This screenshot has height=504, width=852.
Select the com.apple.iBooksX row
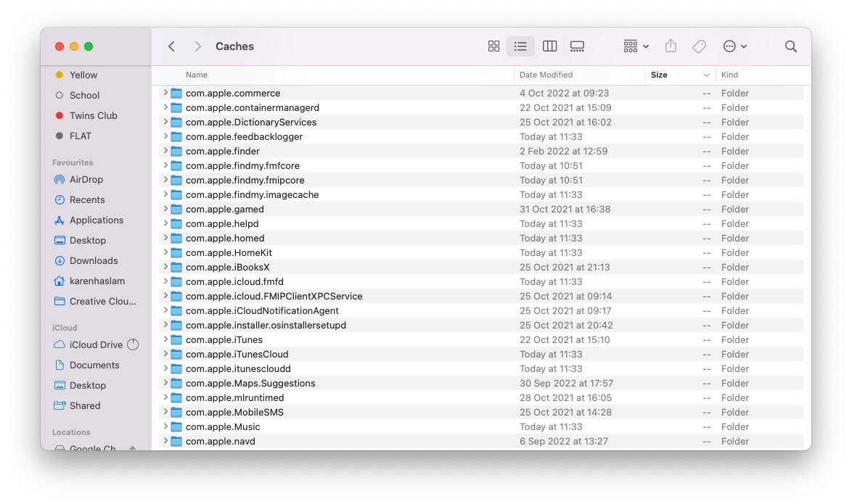[481, 267]
